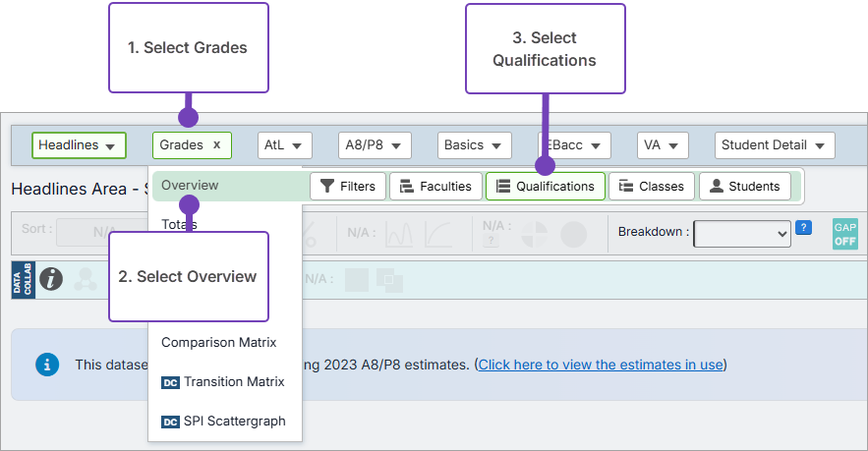Open the Breakdown combo box

pos(742,233)
